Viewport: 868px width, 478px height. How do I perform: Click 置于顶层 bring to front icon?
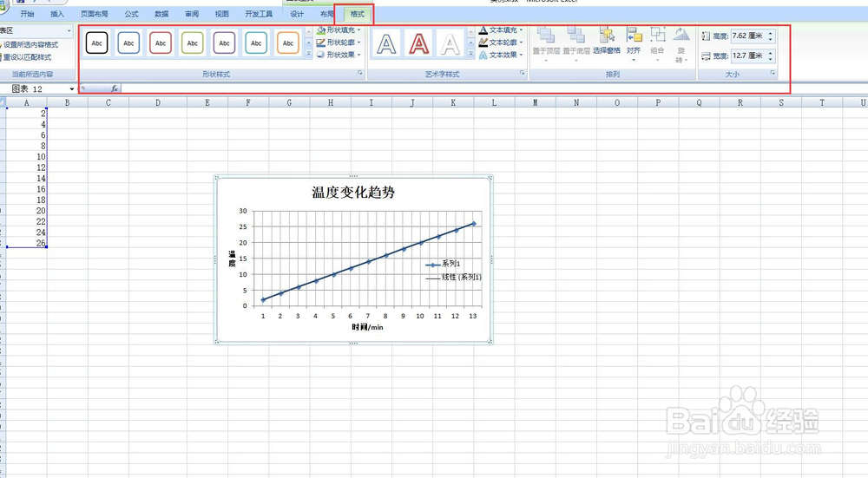click(x=546, y=36)
